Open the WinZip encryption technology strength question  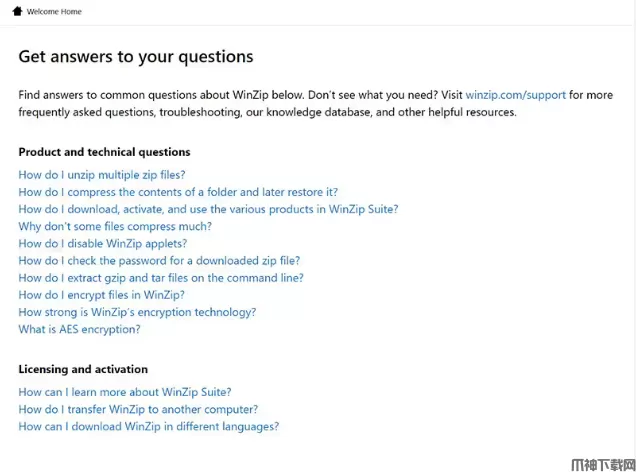coord(137,312)
